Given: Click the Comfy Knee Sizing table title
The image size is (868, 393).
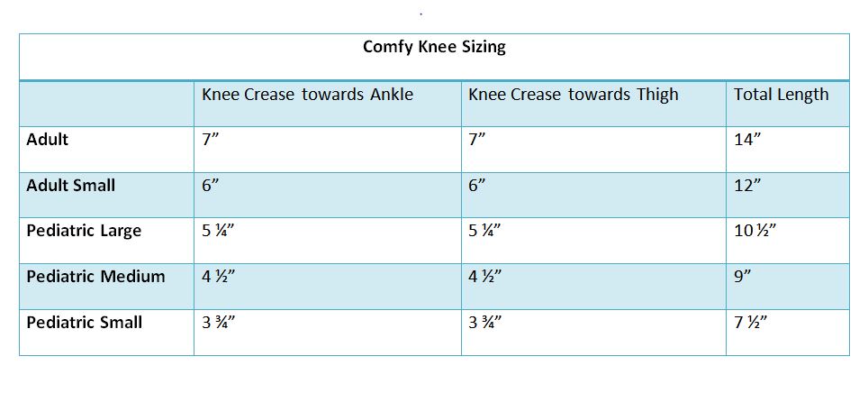Looking at the screenshot, I should click(434, 48).
